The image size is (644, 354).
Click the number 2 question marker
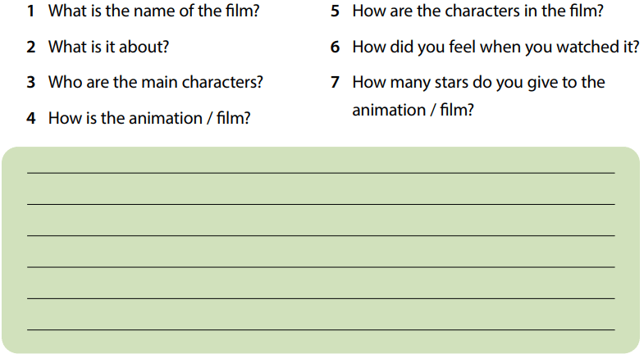click(x=30, y=47)
